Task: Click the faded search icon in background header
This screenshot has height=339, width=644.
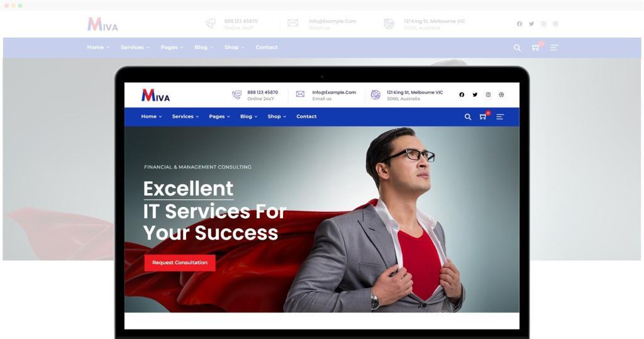Action: (518, 48)
